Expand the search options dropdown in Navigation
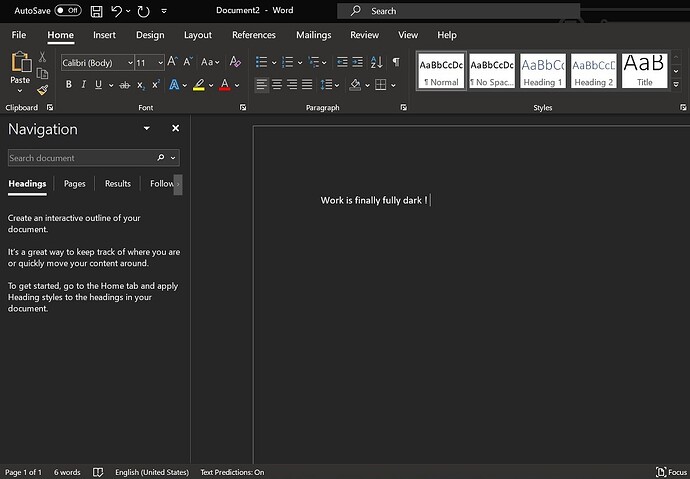This screenshot has height=479, width=690. coord(174,158)
